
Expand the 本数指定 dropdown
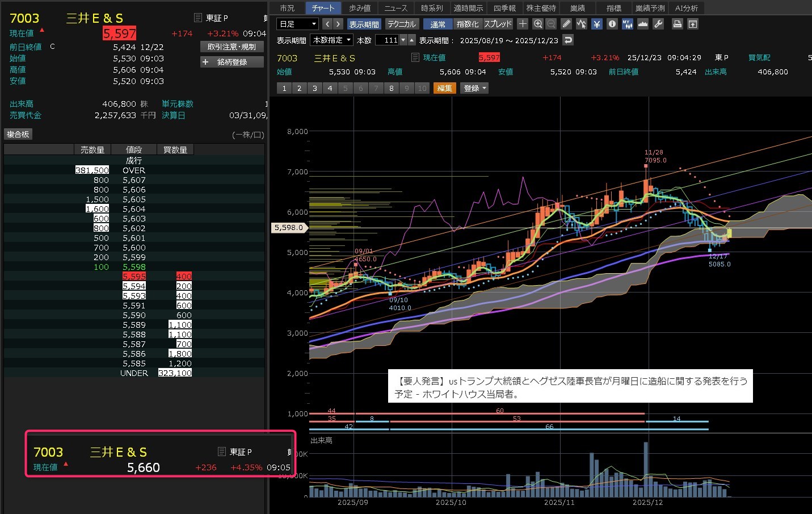pos(331,40)
